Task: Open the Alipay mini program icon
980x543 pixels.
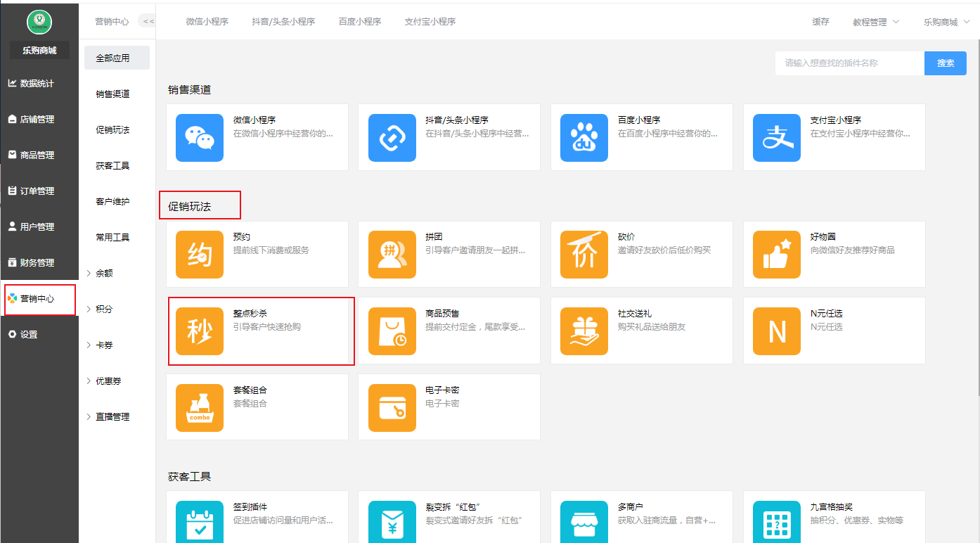Action: pos(777,138)
